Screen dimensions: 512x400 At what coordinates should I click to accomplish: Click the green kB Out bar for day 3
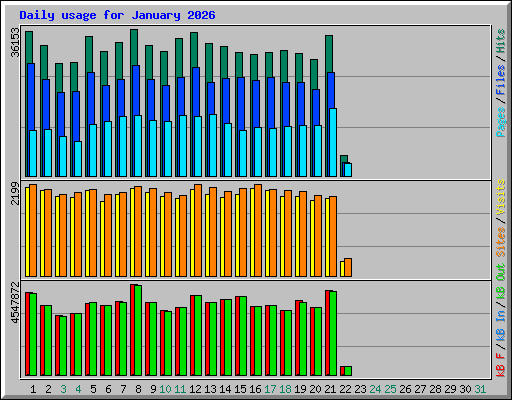(x=63, y=346)
